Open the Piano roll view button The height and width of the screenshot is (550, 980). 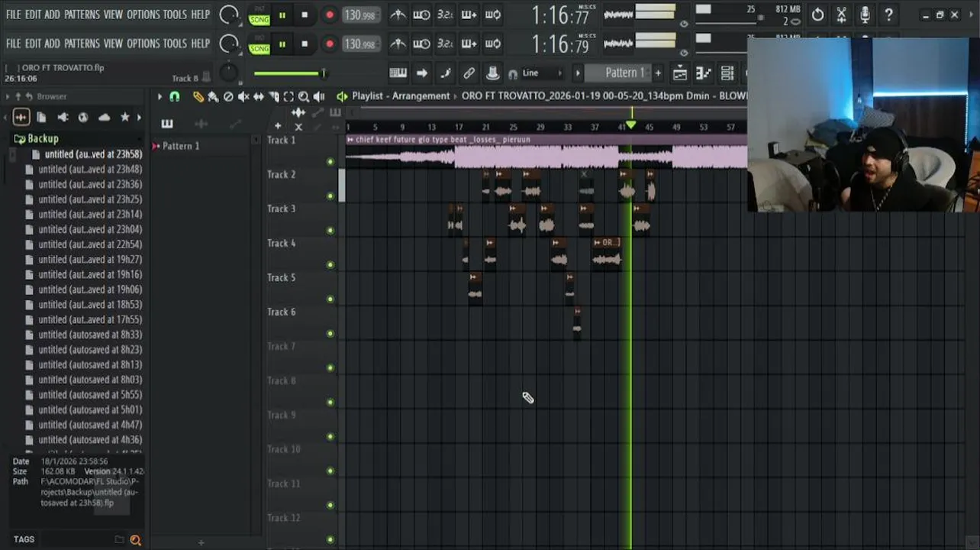[x=703, y=73]
